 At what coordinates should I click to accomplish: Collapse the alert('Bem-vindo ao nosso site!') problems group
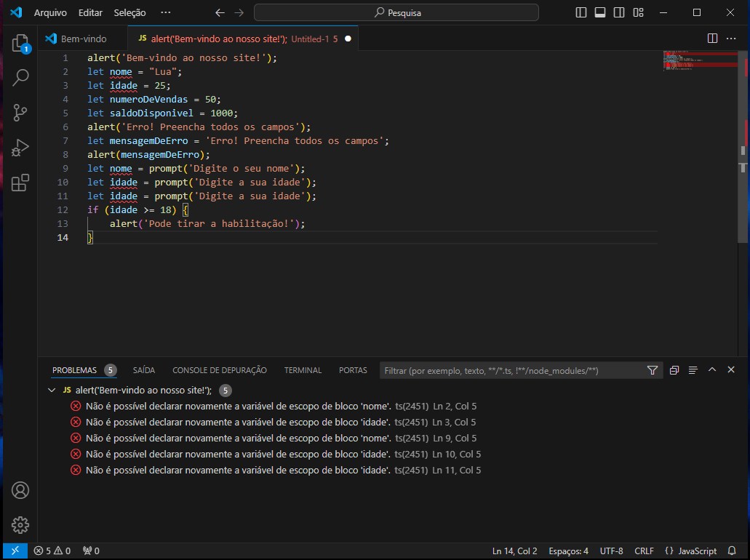(x=52, y=391)
